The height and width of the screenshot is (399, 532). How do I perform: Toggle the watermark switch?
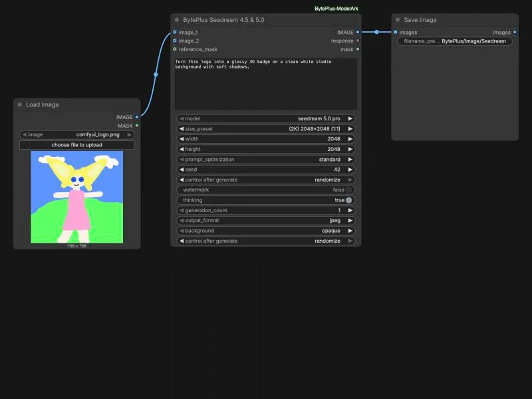tap(348, 190)
